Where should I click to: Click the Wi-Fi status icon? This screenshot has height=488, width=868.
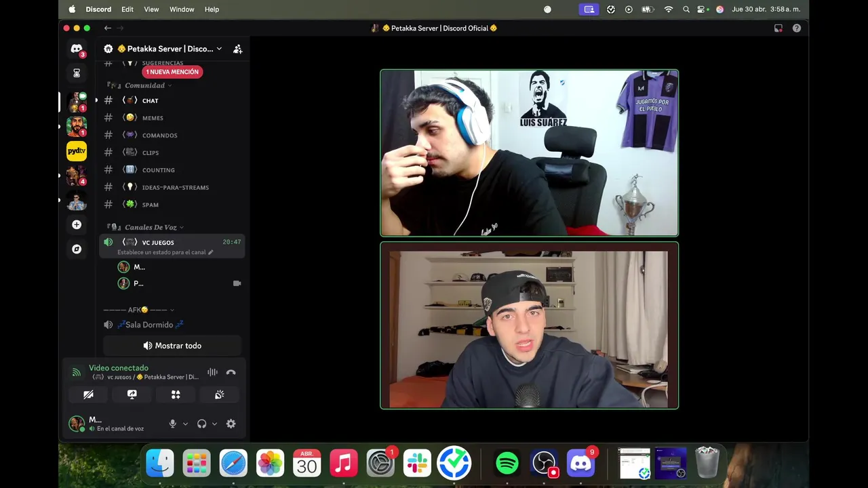669,9
